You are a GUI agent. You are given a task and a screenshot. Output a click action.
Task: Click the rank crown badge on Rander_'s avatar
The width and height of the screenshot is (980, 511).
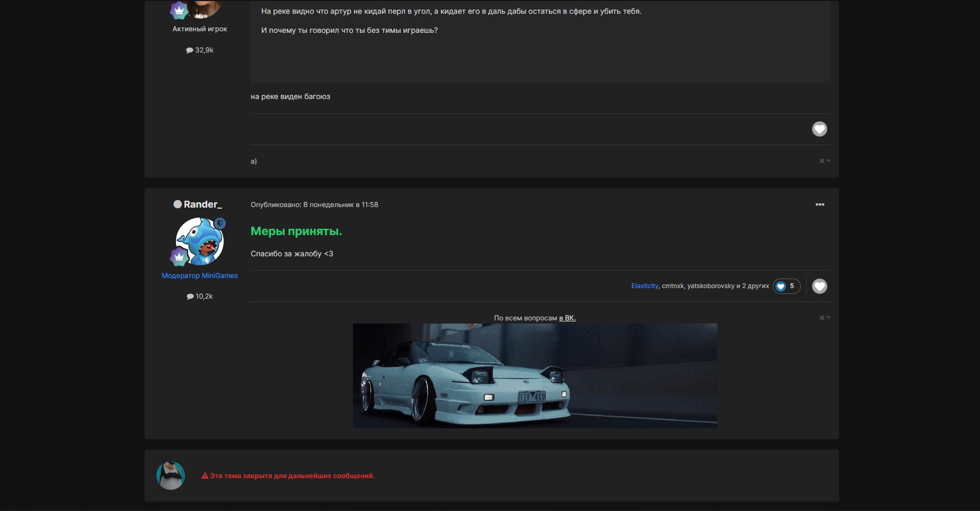coord(179,257)
